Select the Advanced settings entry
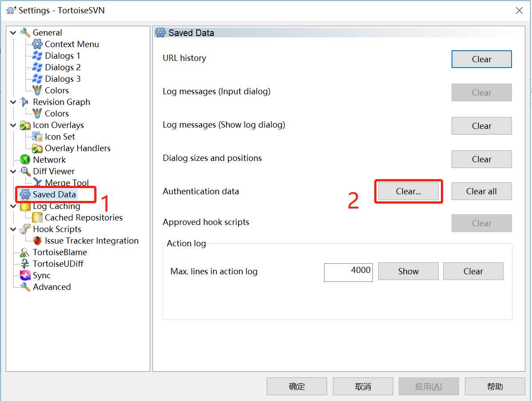Screen dimensions: 532x401 point(52,287)
